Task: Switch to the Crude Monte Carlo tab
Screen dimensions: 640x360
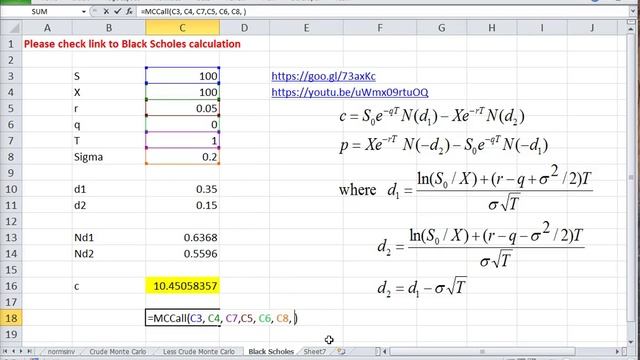Action: coord(118,351)
